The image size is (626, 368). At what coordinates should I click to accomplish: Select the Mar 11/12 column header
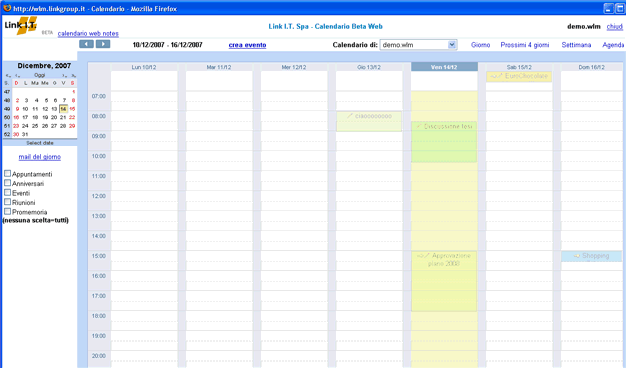[x=219, y=67]
